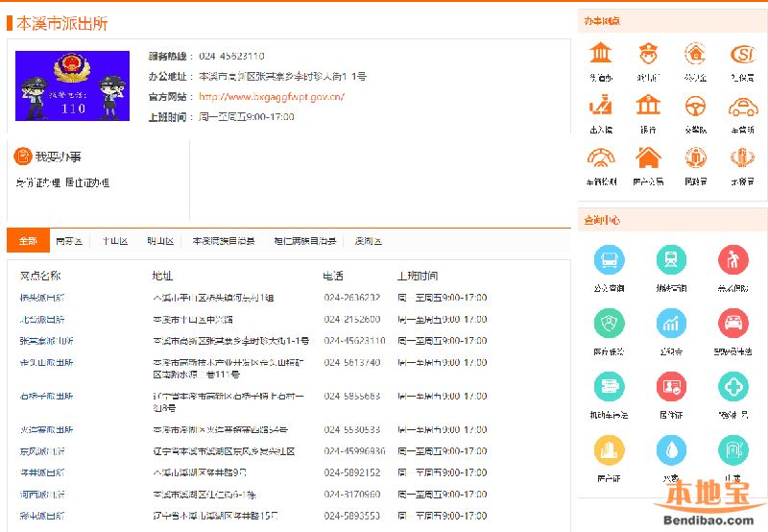Click the 居住证办理 service link
768x532 pixels.
[x=87, y=182]
